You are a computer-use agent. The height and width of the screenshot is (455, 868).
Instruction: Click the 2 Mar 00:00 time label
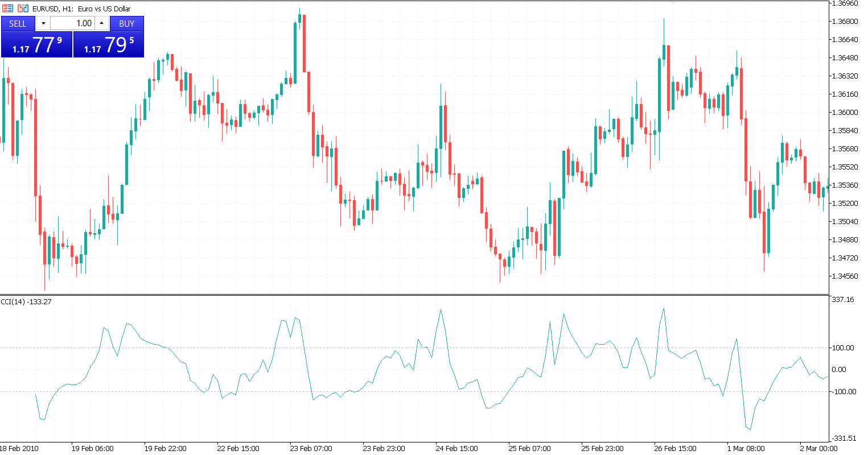pyautogui.click(x=819, y=449)
